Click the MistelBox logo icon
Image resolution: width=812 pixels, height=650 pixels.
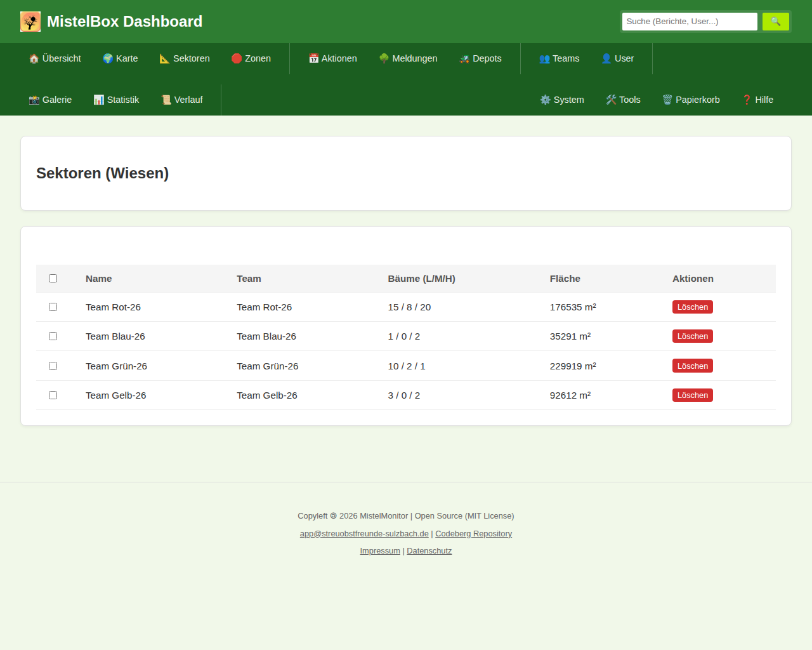point(30,22)
